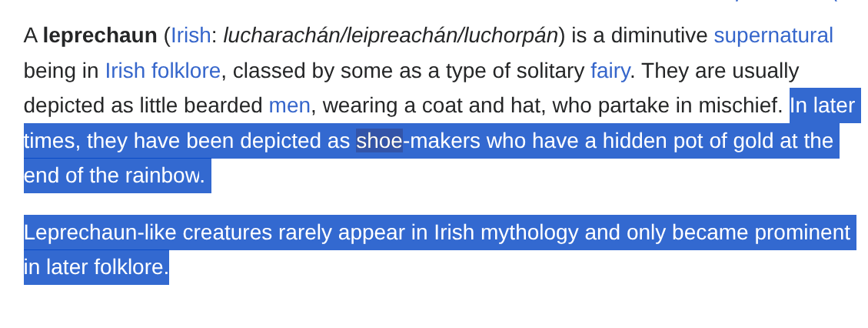Visit the men link
Viewport: 868px width, 328px height.
[290, 105]
